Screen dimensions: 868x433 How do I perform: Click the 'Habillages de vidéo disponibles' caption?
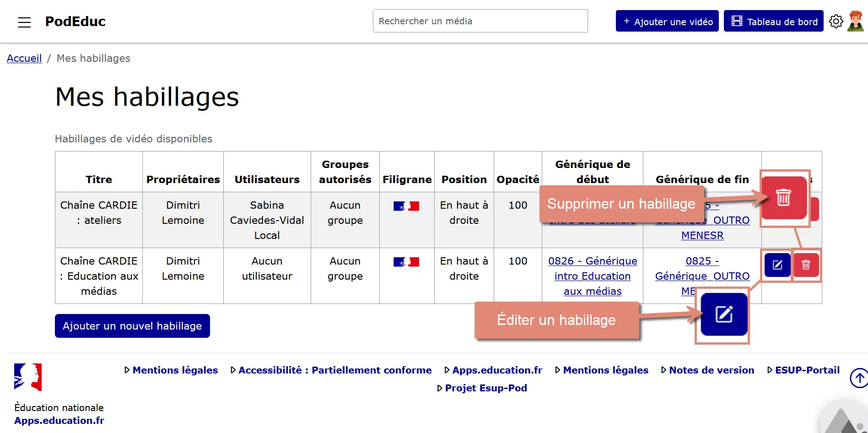click(134, 139)
